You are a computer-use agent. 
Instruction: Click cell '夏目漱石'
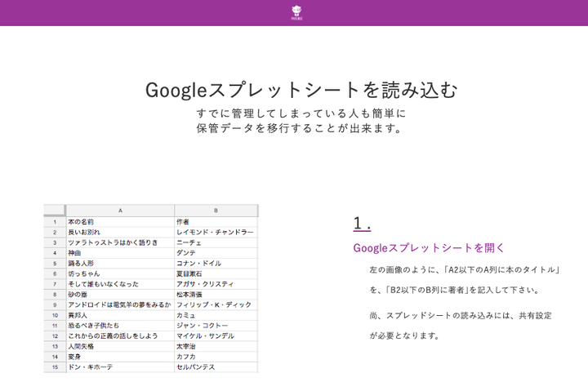(216, 273)
